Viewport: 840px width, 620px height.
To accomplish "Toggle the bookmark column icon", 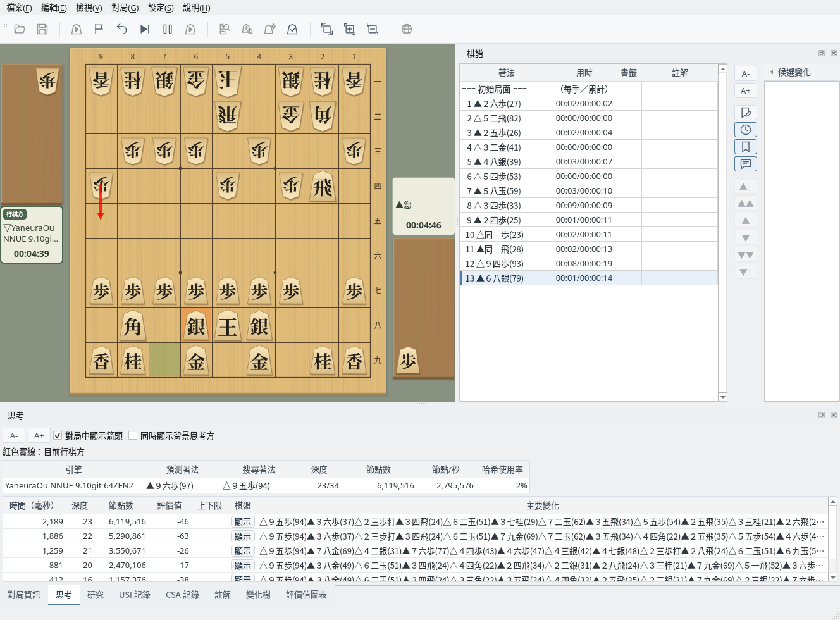I will click(x=746, y=147).
